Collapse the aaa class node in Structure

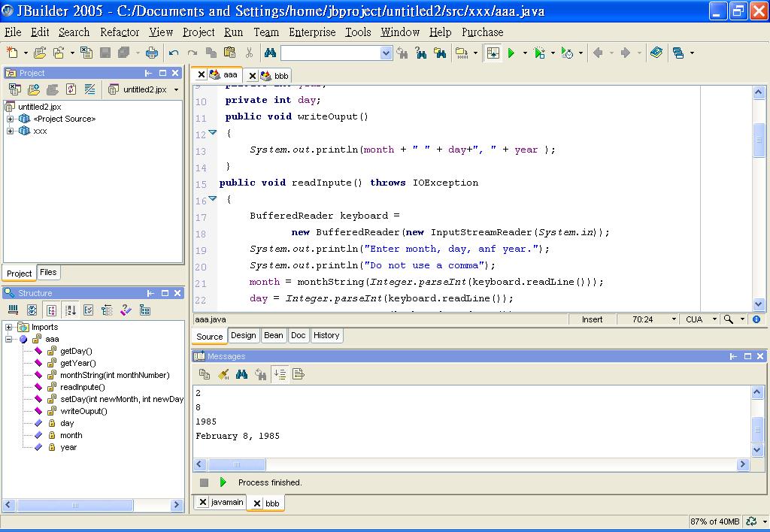[x=9, y=339]
